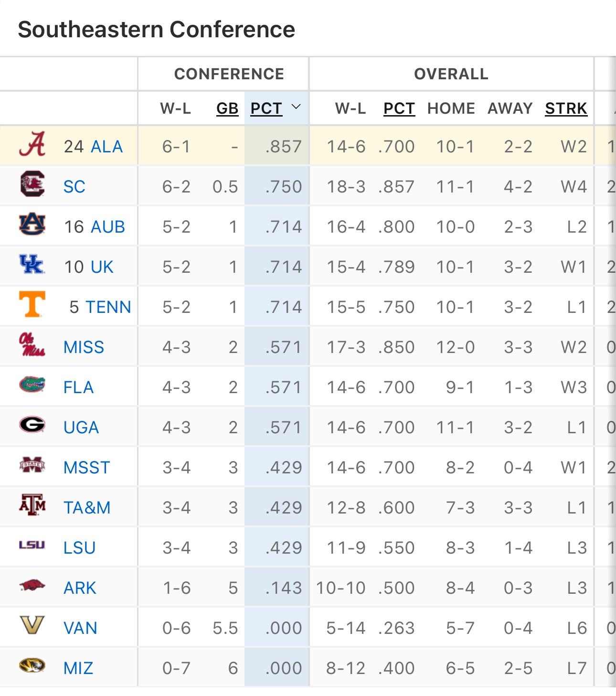Screen dimensions: 616x696
Task: Click the Alabama team logo
Action: [32, 145]
